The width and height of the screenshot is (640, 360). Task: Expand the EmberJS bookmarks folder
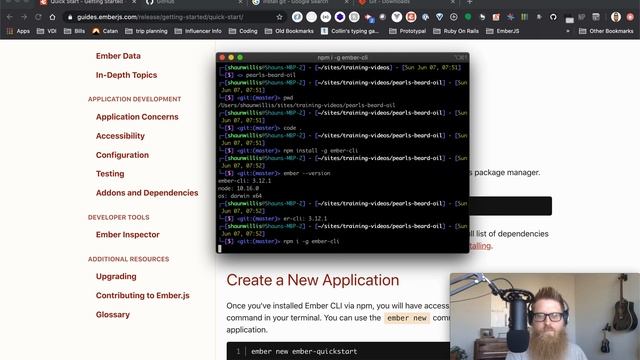click(x=502, y=31)
